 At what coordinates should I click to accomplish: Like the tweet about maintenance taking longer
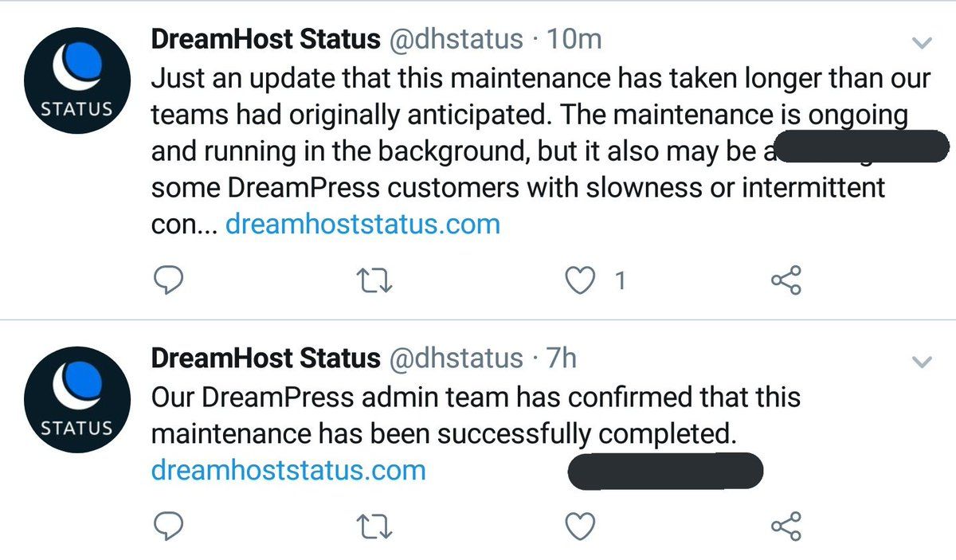pos(581,279)
